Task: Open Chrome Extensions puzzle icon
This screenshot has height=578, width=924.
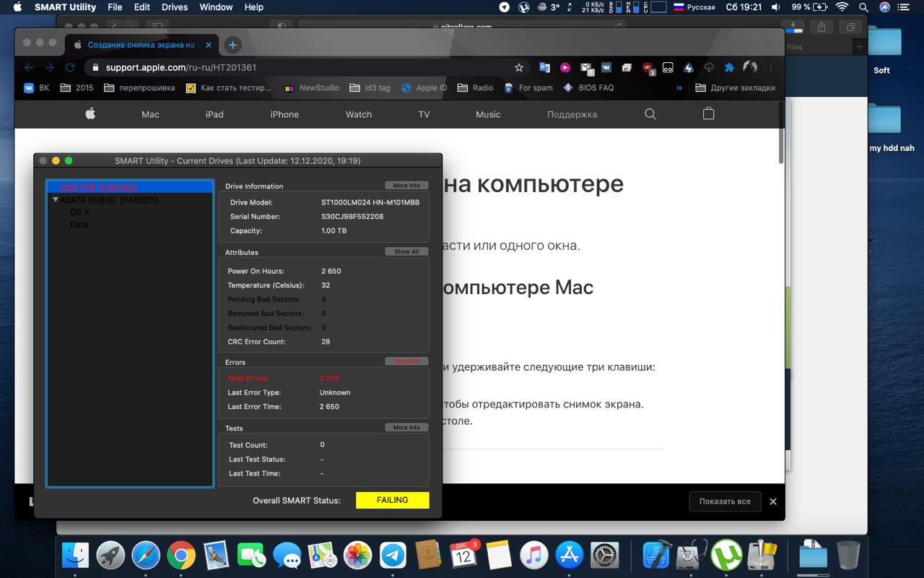Action: pos(729,67)
